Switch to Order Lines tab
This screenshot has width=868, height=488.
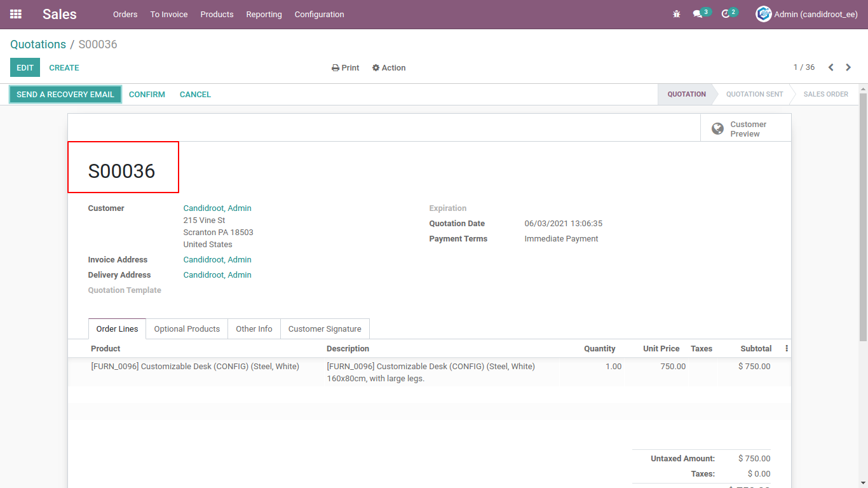pyautogui.click(x=117, y=329)
